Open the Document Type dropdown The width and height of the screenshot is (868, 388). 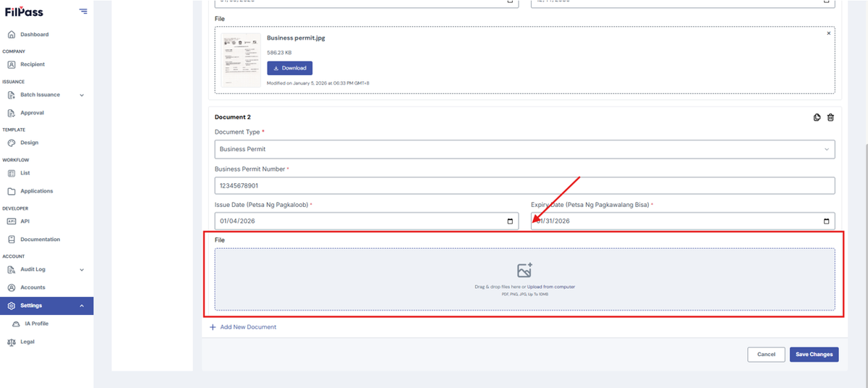(524, 149)
